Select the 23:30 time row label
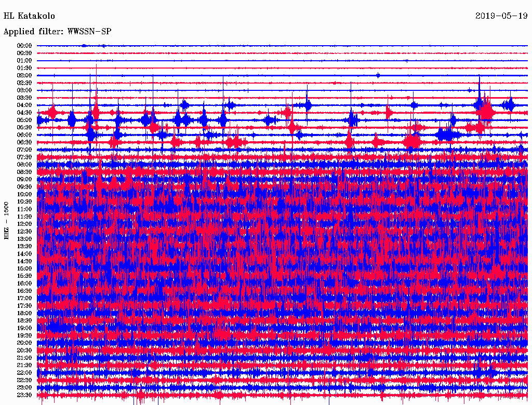Screen dimensions: 532x405 click(x=24, y=395)
